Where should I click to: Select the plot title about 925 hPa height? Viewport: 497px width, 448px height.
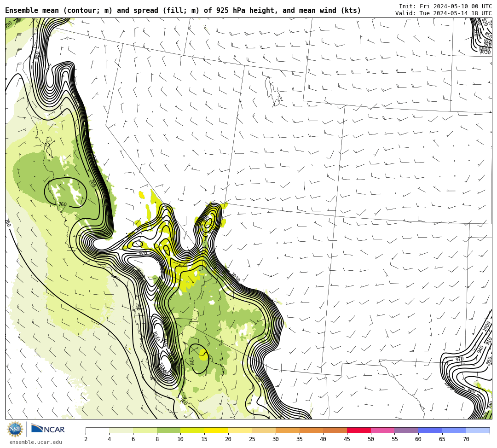tap(183, 11)
